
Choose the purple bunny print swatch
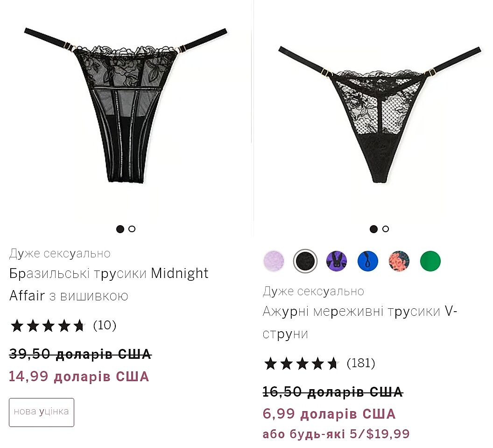pyautogui.click(x=337, y=261)
